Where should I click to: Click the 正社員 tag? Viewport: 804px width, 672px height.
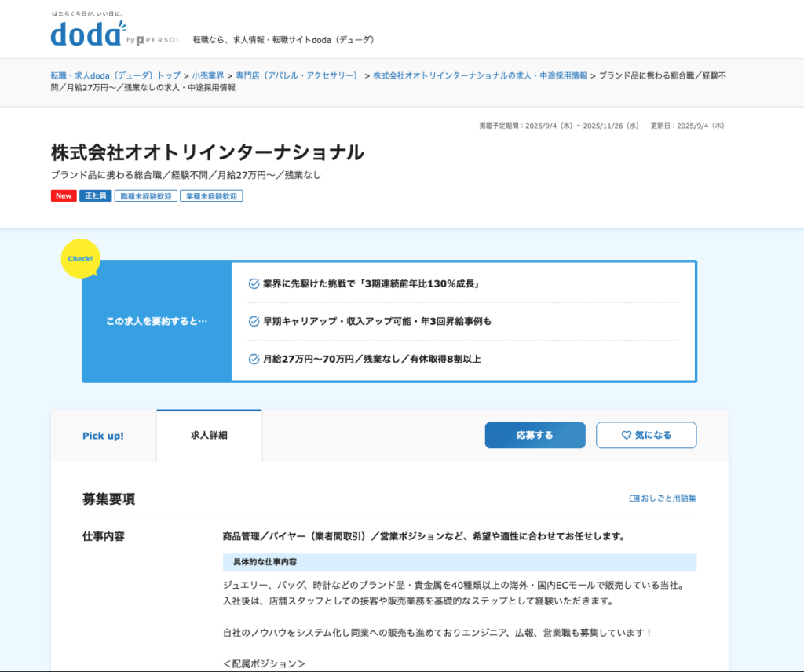pos(95,195)
